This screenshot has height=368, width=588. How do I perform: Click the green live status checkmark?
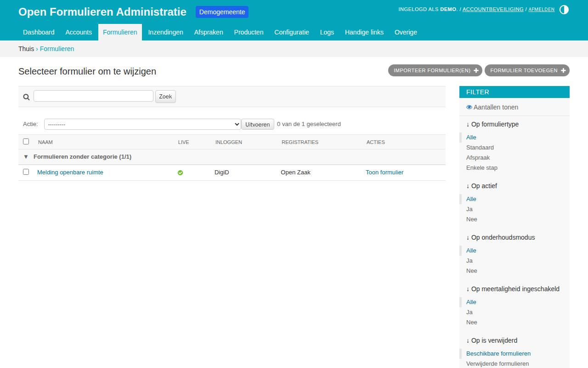[180, 172]
